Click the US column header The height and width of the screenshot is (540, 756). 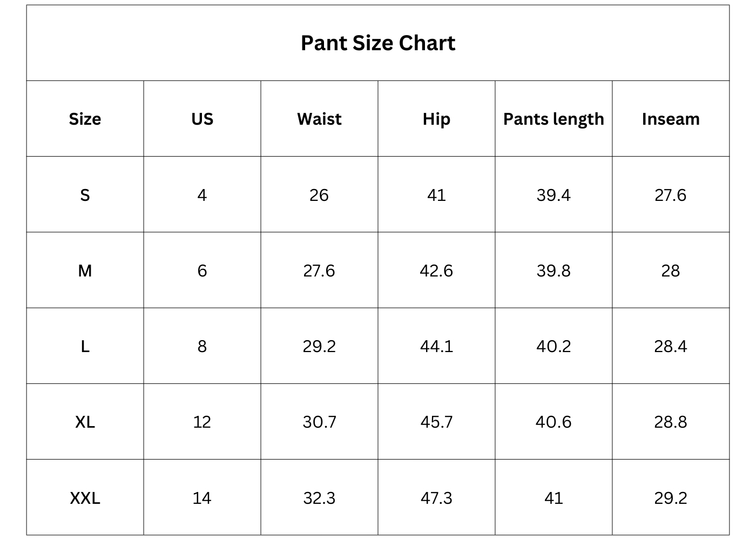click(x=202, y=119)
